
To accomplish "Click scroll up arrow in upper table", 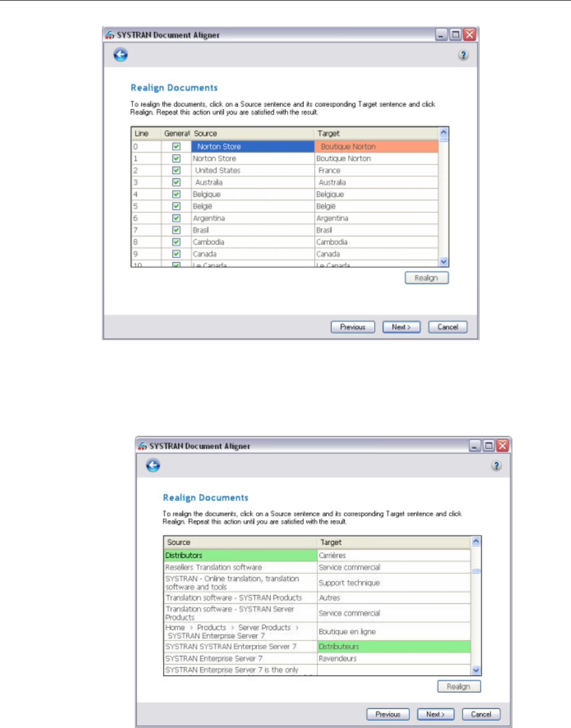I will coord(444,132).
